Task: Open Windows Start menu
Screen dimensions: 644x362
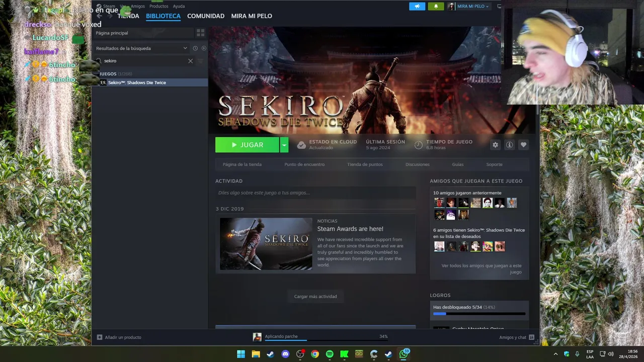Action: (x=241, y=354)
